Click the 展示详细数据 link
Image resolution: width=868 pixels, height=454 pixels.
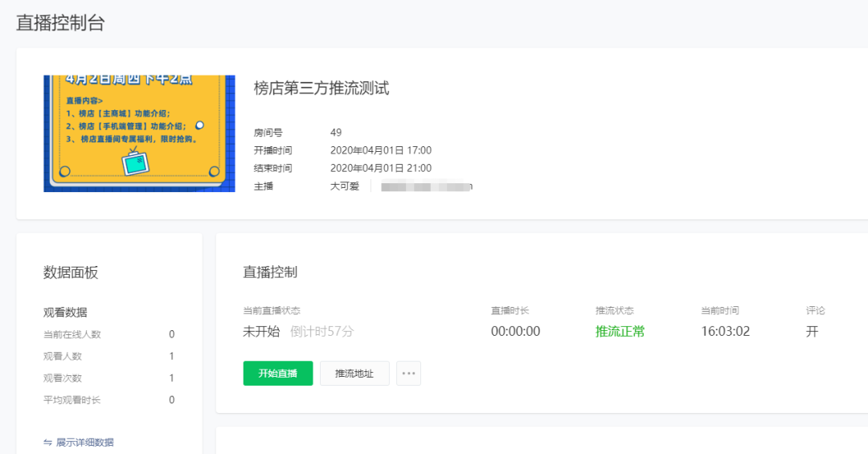pos(84,443)
